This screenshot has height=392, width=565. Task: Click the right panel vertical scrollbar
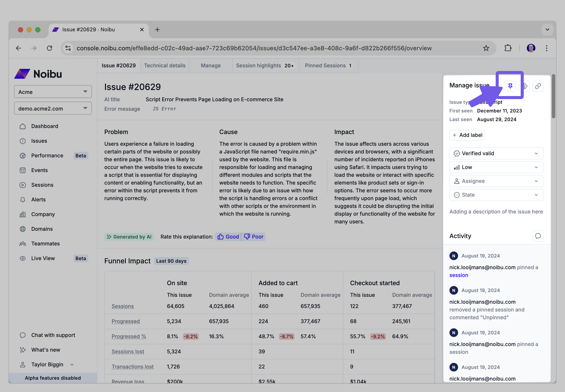(553, 96)
